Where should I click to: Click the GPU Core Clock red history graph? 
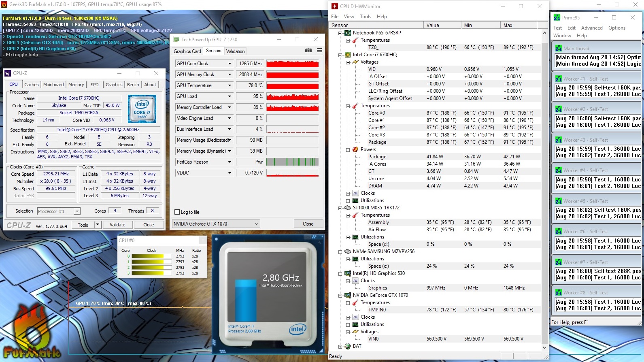(x=292, y=64)
